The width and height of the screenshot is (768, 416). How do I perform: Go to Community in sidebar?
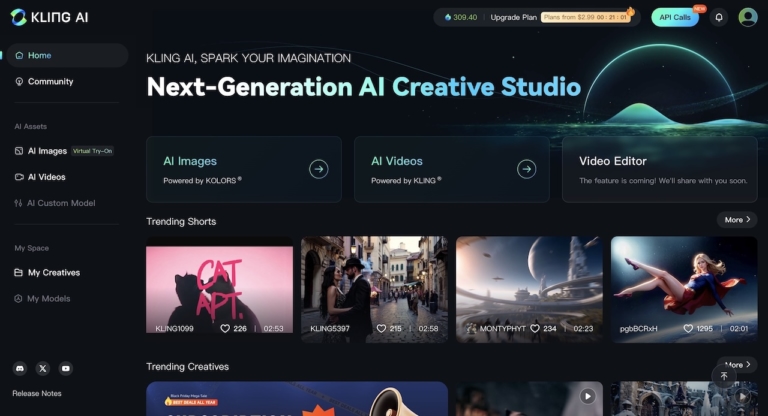pyautogui.click(x=50, y=81)
